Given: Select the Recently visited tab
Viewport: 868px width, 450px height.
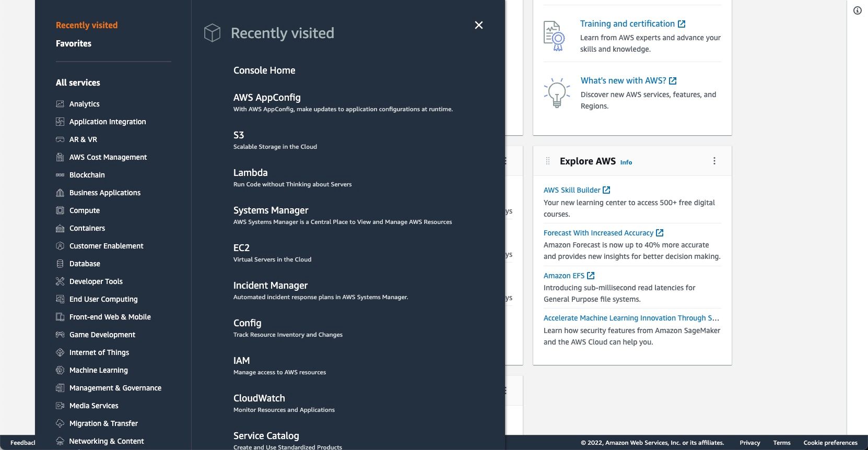Looking at the screenshot, I should (87, 25).
